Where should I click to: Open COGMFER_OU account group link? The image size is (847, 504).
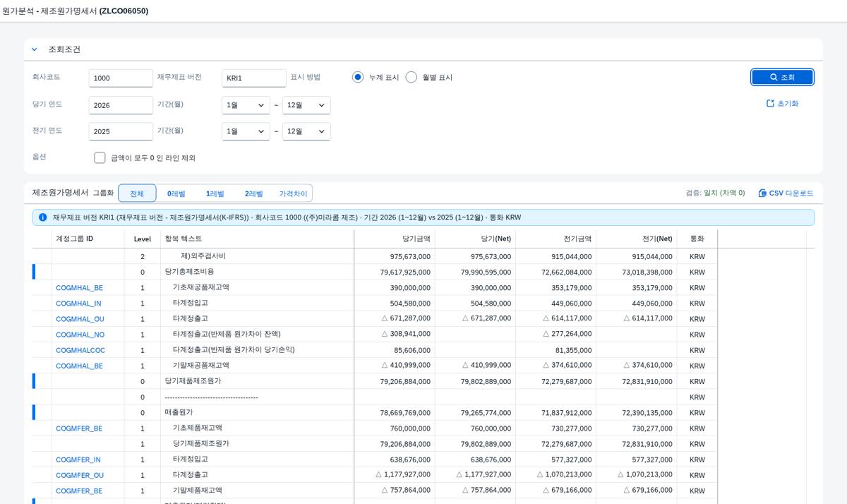80,475
